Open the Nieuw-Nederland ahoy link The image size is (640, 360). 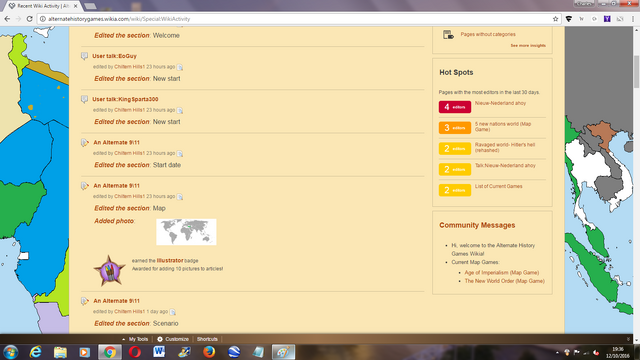click(500, 103)
